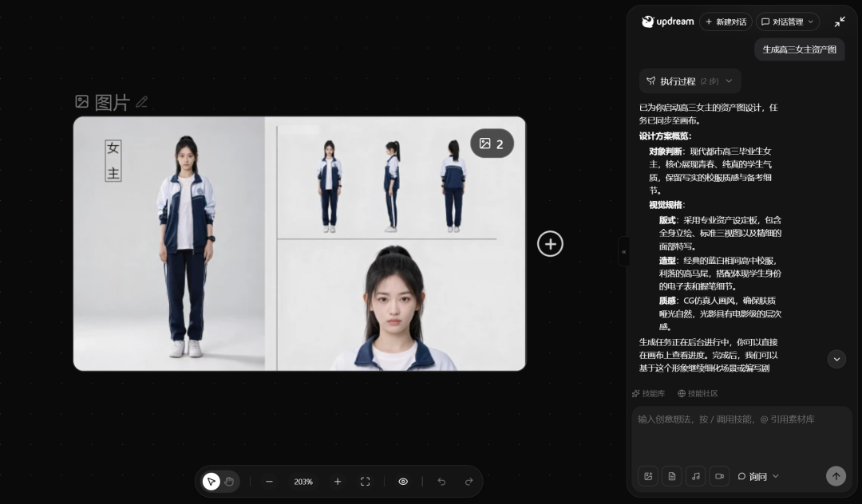Collapse the chat side panel handle
Viewport: 862px width, 504px height.
[x=623, y=251]
